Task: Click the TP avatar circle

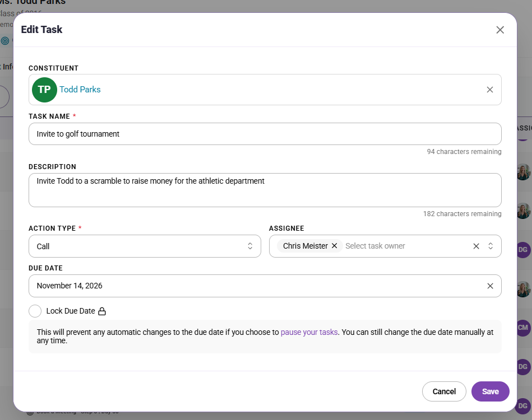Action: (x=44, y=90)
